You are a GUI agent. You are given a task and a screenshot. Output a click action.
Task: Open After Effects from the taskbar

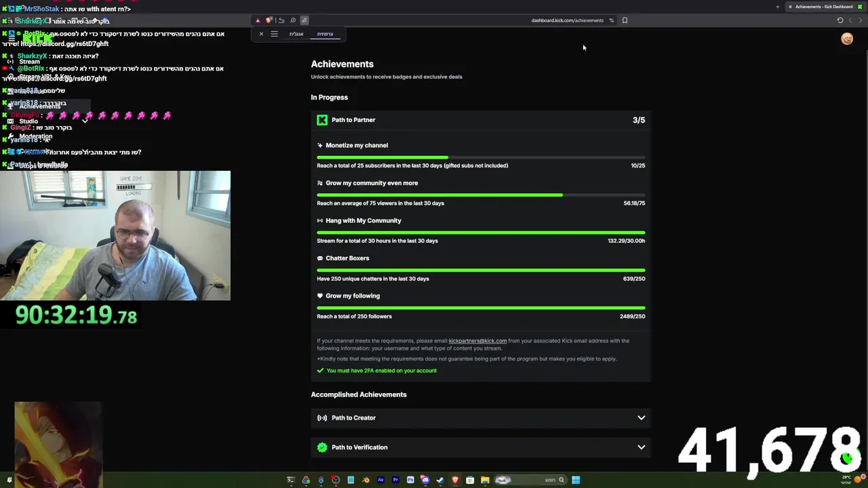click(380, 480)
